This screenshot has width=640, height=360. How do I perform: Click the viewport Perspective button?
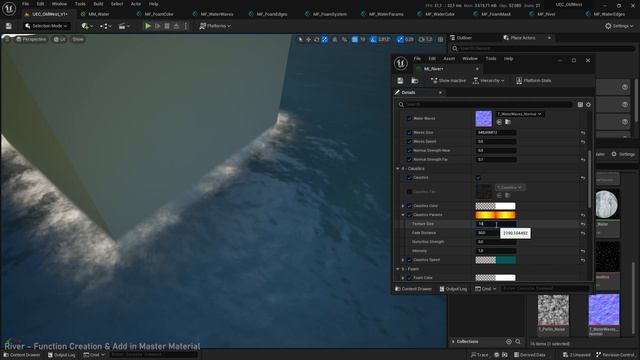(x=31, y=39)
